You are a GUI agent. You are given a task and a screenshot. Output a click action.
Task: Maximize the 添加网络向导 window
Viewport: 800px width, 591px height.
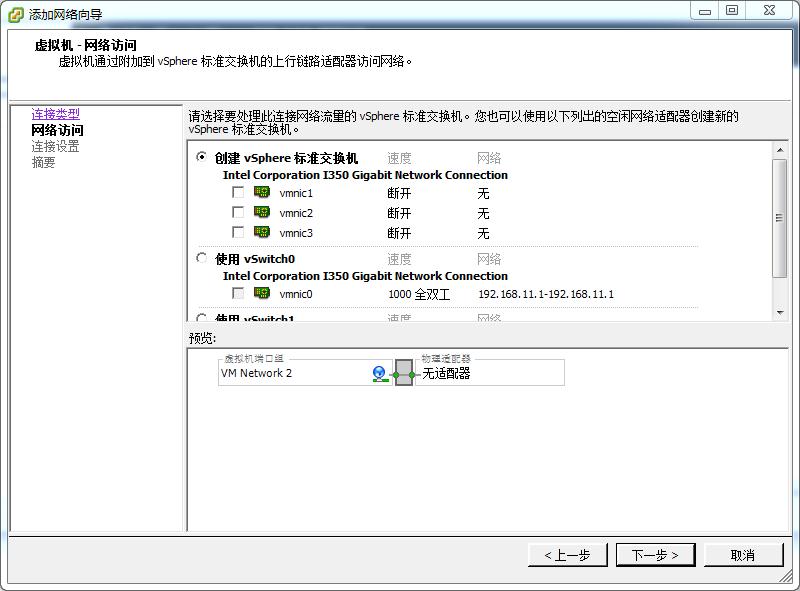click(x=732, y=11)
